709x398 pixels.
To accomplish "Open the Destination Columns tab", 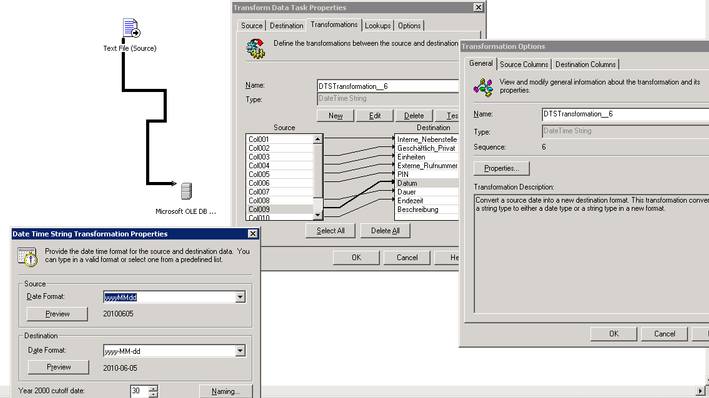I will coord(585,64).
